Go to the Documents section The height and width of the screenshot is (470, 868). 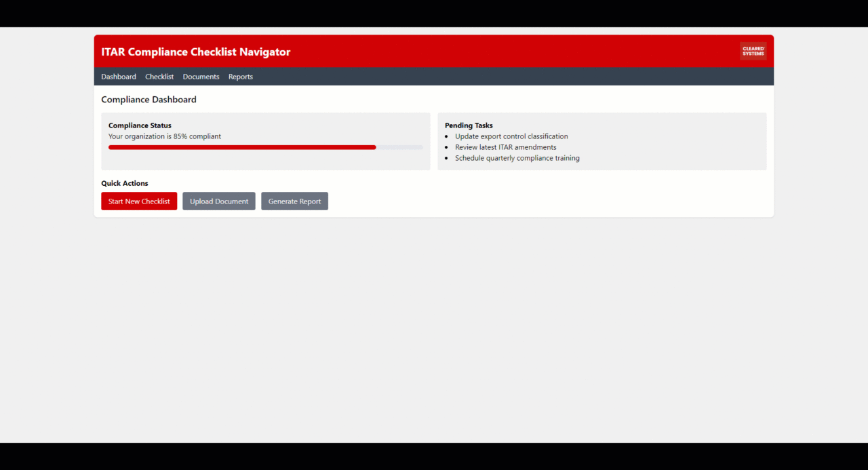tap(201, 77)
